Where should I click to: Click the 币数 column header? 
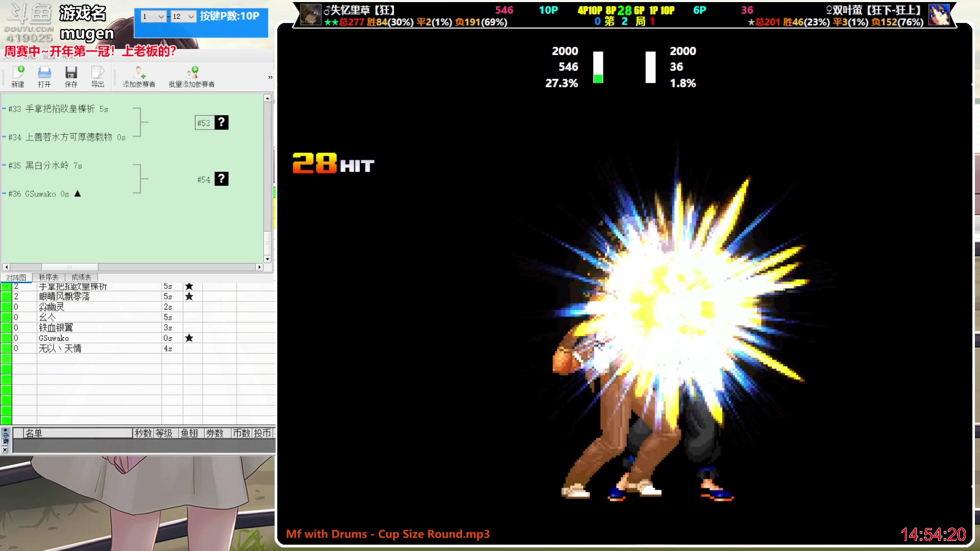pos(242,433)
